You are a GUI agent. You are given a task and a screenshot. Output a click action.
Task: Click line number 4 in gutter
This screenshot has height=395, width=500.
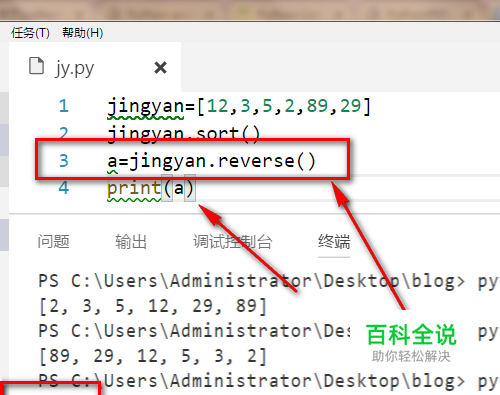pyautogui.click(x=64, y=188)
